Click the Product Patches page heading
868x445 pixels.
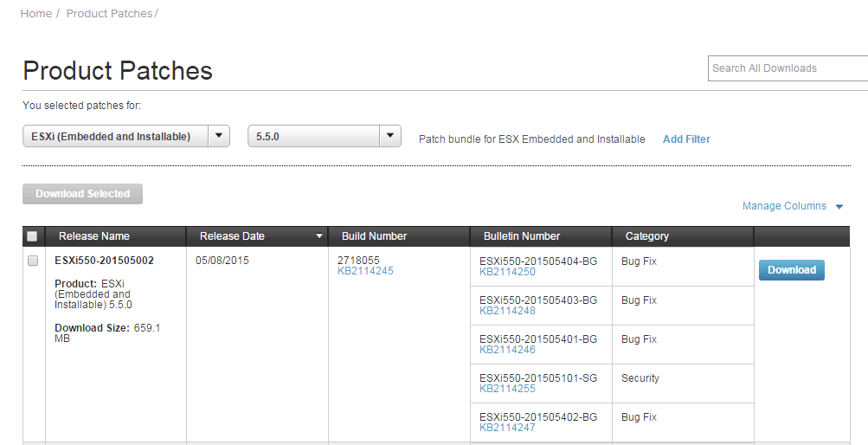pyautogui.click(x=118, y=71)
